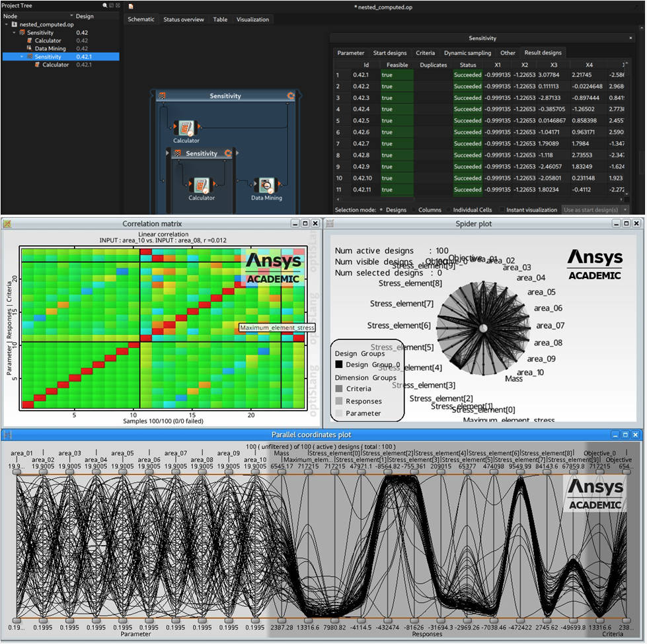
Task: Switch to the Status overview tab
Action: (x=183, y=20)
